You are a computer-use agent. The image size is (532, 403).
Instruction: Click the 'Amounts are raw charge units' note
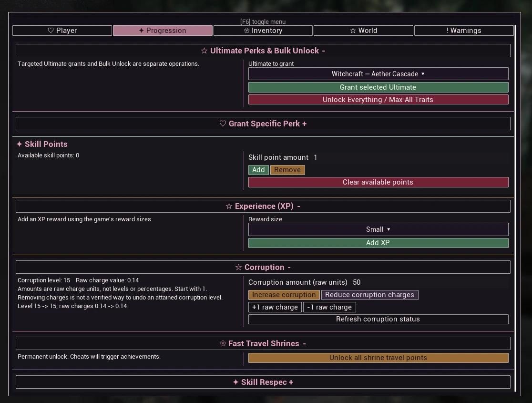click(113, 289)
